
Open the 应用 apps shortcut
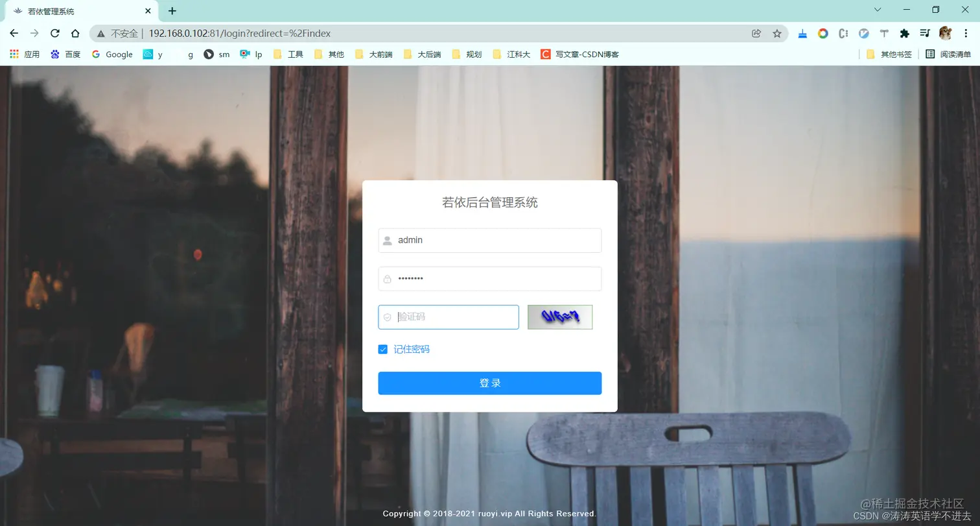(x=25, y=54)
